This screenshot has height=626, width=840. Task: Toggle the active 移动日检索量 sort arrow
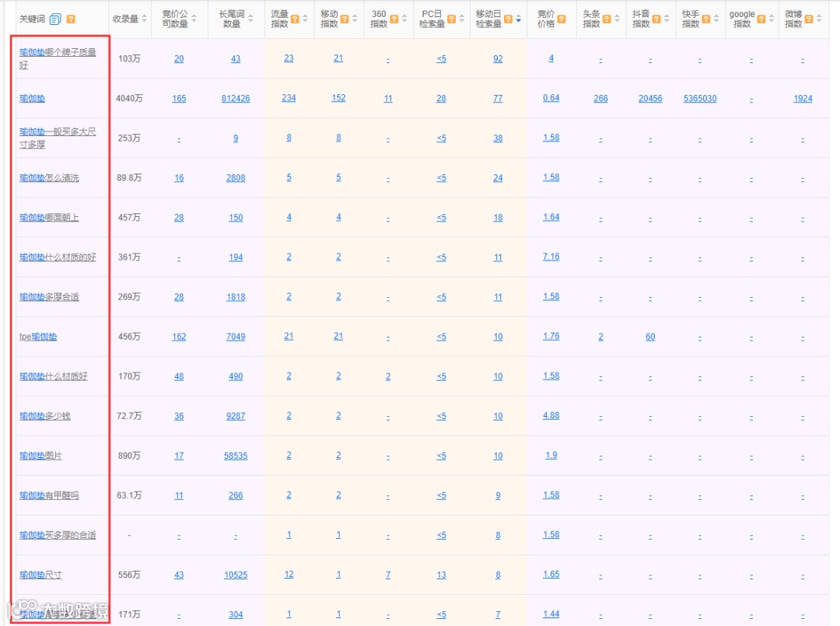point(519,19)
